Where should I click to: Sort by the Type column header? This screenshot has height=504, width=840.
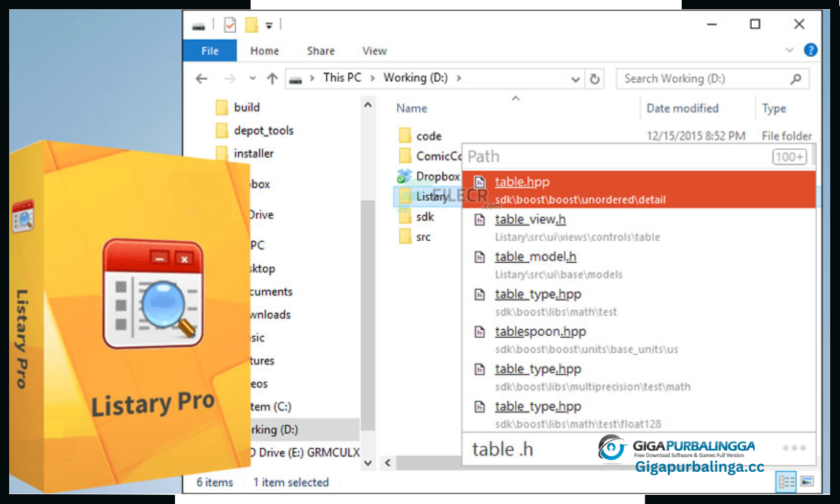[x=774, y=108]
